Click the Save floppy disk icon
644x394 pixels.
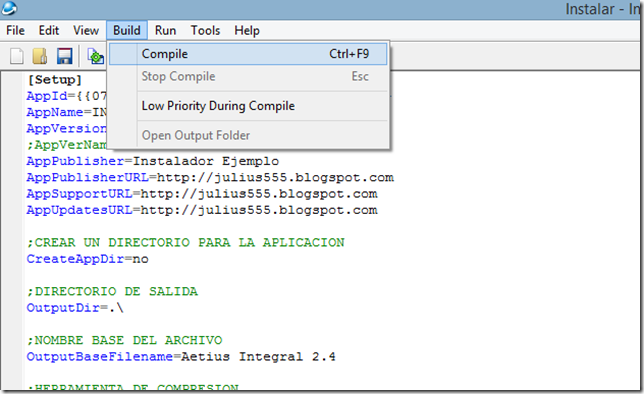pos(64,56)
